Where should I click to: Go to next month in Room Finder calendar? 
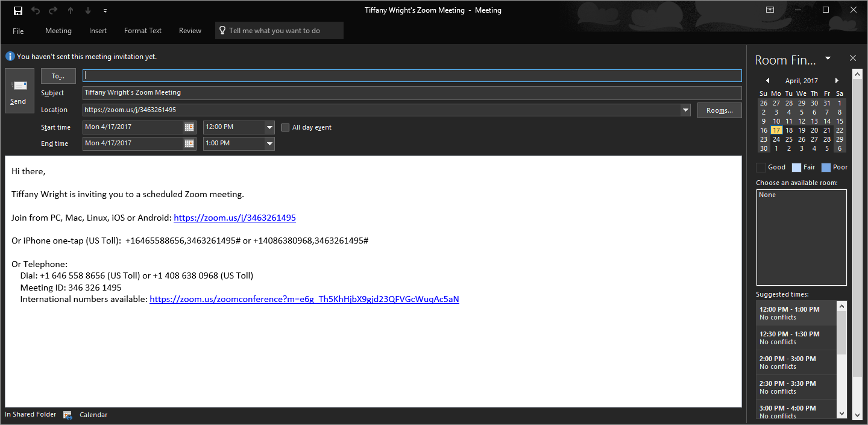[x=837, y=81]
